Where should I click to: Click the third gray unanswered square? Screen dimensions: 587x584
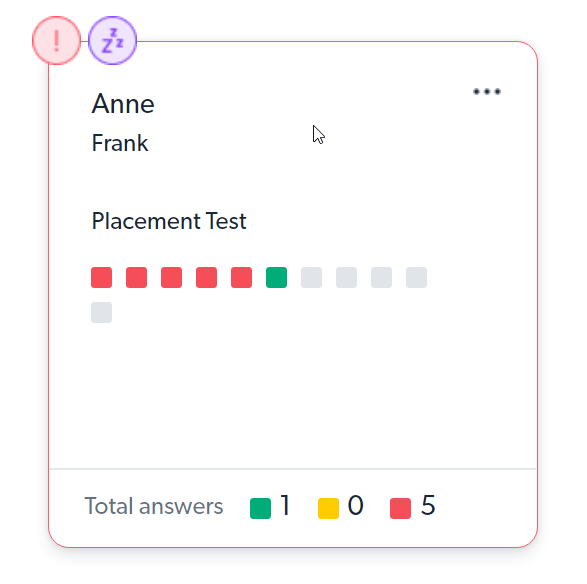coord(381,277)
